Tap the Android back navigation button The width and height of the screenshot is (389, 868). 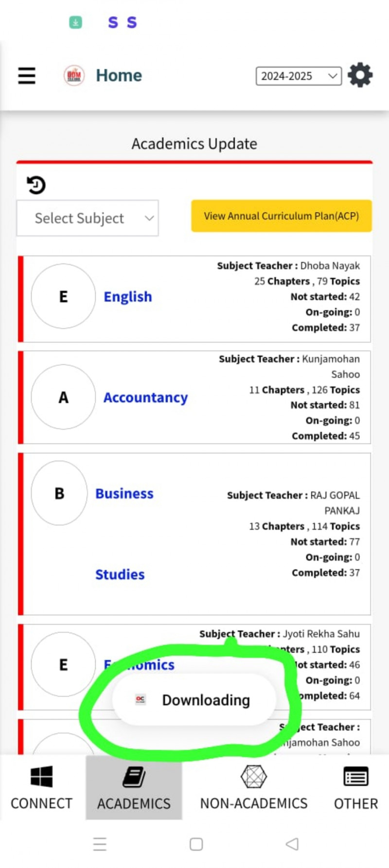pyautogui.click(x=292, y=844)
